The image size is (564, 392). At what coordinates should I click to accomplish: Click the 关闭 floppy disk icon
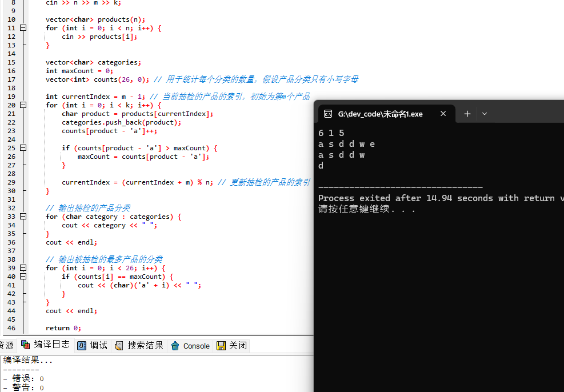tap(221, 346)
